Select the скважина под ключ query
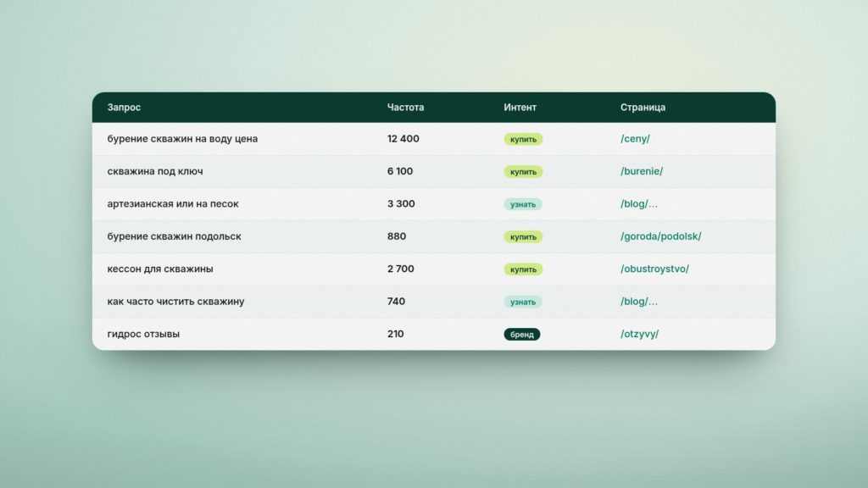 [x=155, y=171]
